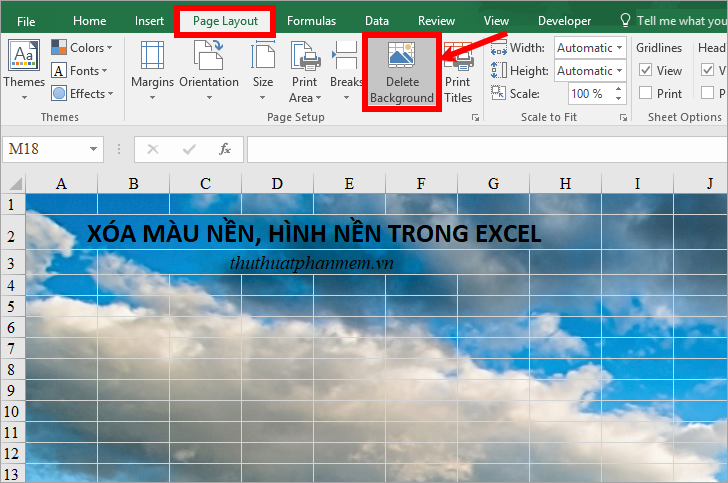Toggle Headings View checkbox
Screen dimensions: 728x483
[x=707, y=70]
